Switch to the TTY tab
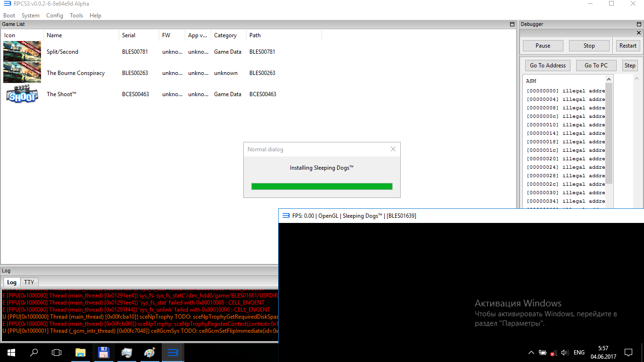Image resolution: width=644 pixels, height=362 pixels. (29, 282)
